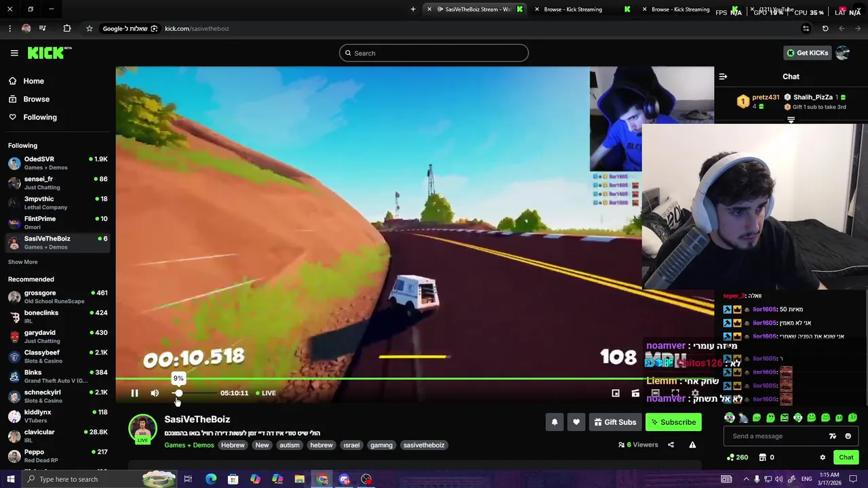
Task: Expand the gift leaderboard chevron
Action: click(x=791, y=120)
